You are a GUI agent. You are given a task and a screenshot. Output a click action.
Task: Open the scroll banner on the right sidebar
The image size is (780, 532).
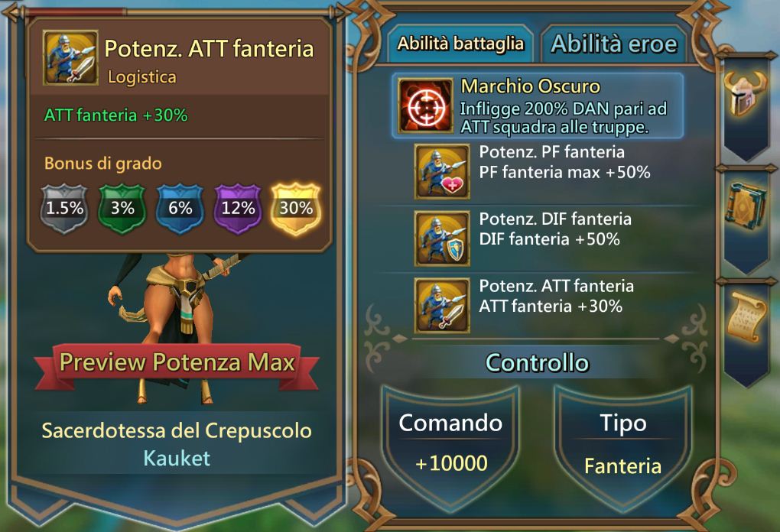click(x=745, y=331)
